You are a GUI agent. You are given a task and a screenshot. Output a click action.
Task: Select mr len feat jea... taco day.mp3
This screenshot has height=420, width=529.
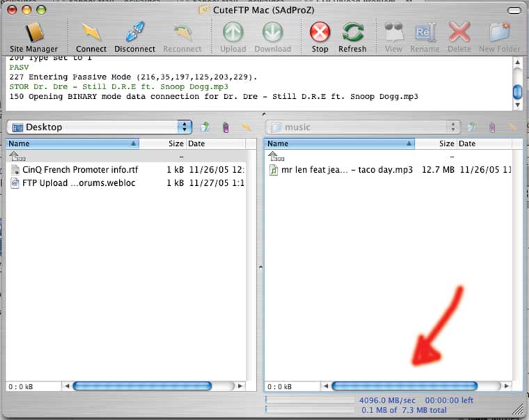point(388,169)
